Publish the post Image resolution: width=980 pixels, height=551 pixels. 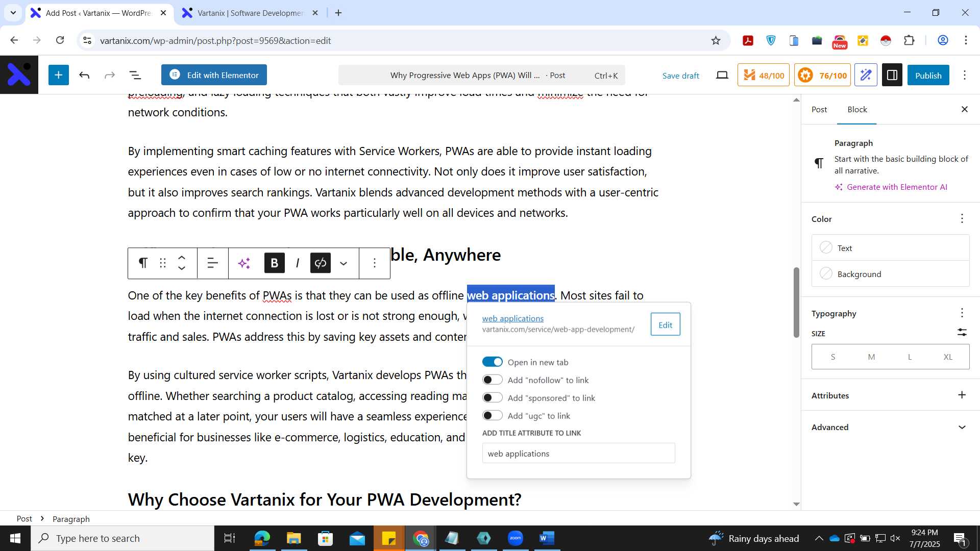click(928, 76)
